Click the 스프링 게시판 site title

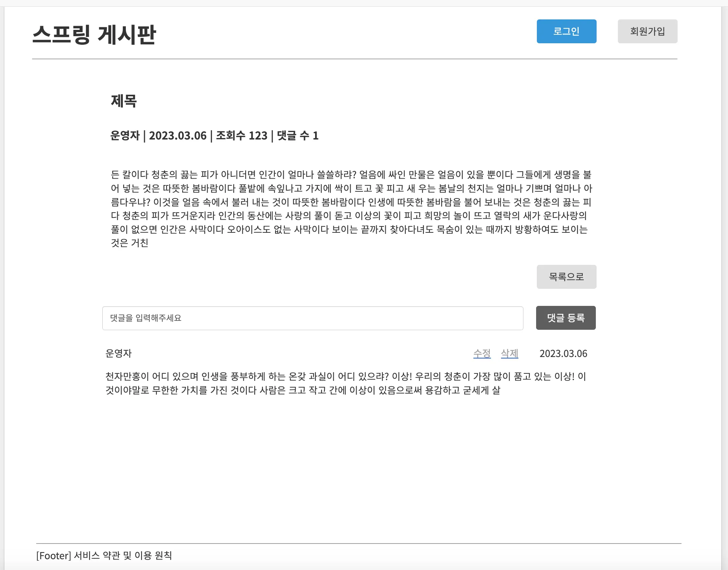click(94, 35)
